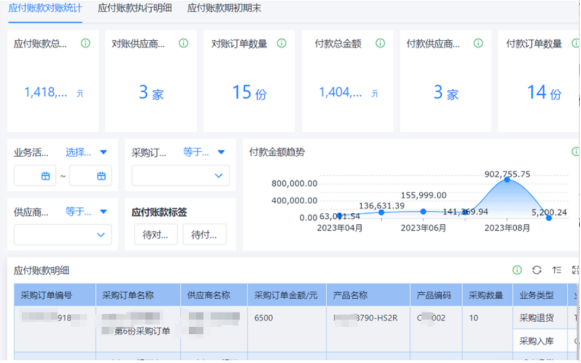581x363 pixels.
Task: Click sort icon in 应付账款明细 toolbar
Action: click(557, 270)
